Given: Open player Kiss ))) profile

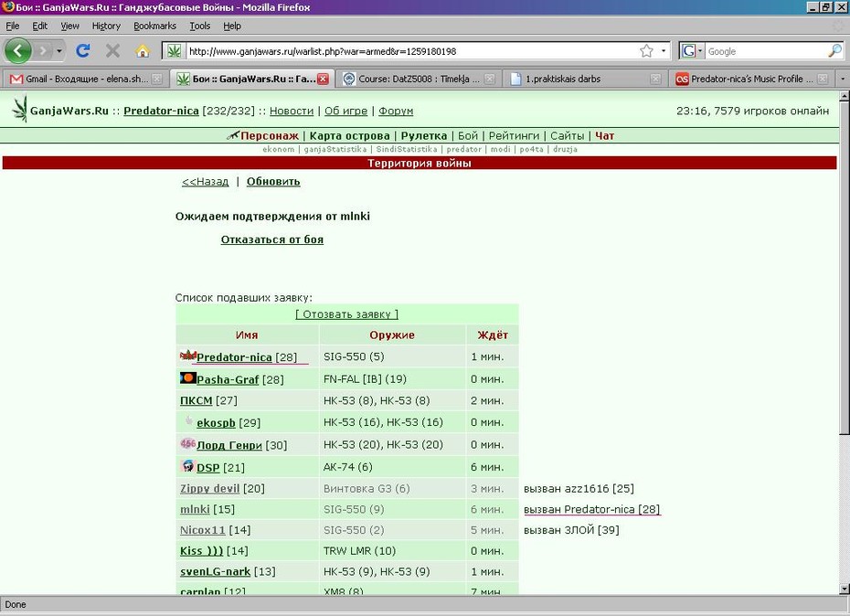Looking at the screenshot, I should point(202,551).
